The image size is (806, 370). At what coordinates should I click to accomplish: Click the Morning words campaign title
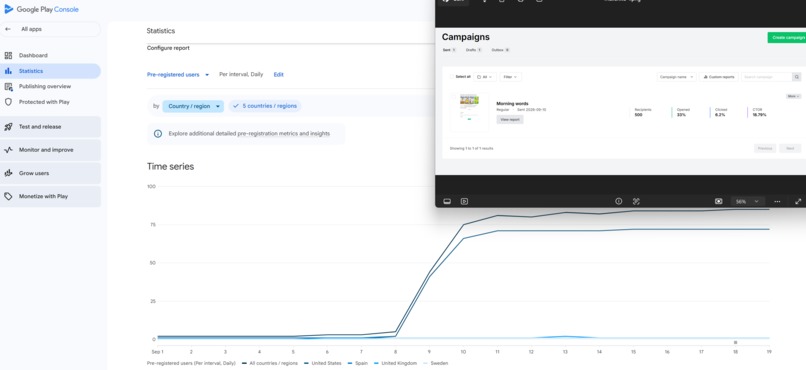pyautogui.click(x=512, y=104)
